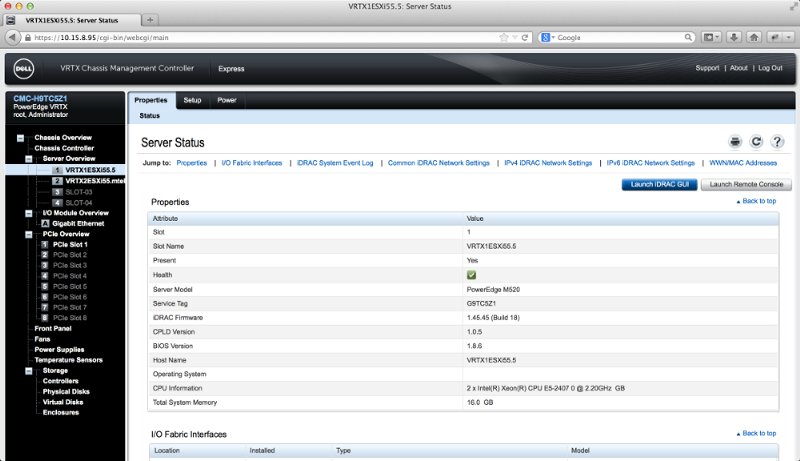The width and height of the screenshot is (800, 461).
Task: Open Google search engine dropdown
Action: click(547, 37)
